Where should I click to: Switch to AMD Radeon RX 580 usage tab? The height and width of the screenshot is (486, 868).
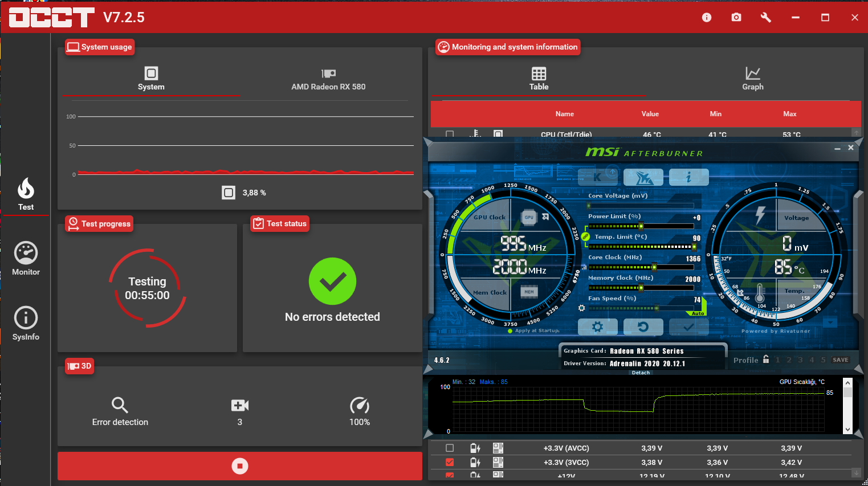(x=328, y=79)
